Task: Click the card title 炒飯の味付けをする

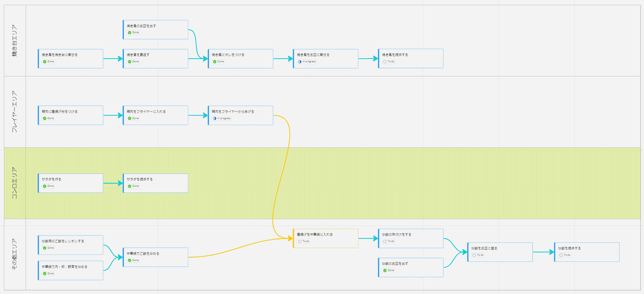Action: pyautogui.click(x=397, y=235)
